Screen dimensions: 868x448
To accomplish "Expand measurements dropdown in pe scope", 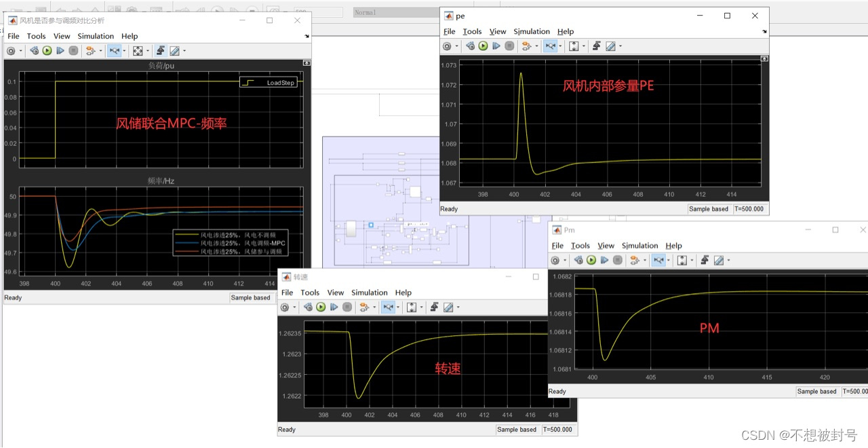I will coord(620,46).
